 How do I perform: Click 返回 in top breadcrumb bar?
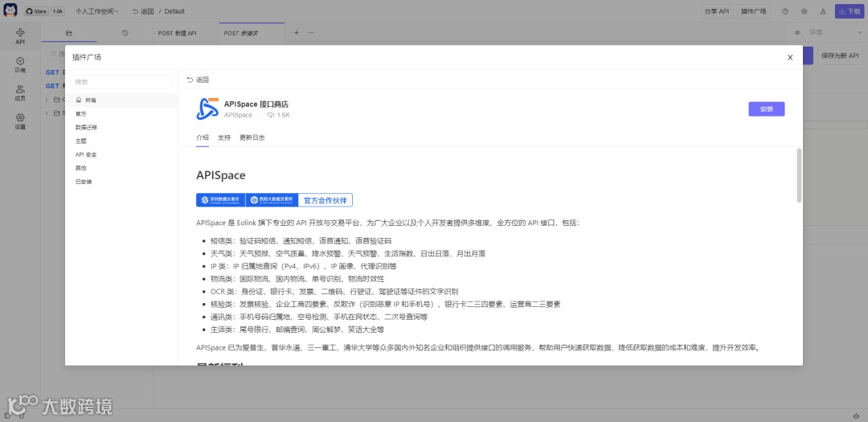coord(143,11)
